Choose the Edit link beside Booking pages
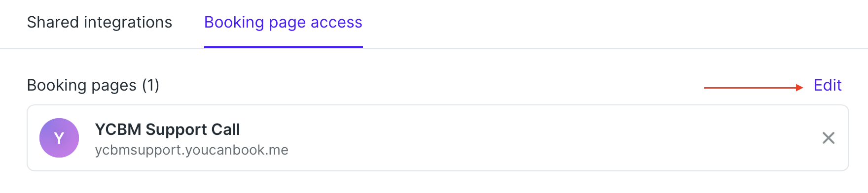The width and height of the screenshot is (868, 193). click(828, 85)
